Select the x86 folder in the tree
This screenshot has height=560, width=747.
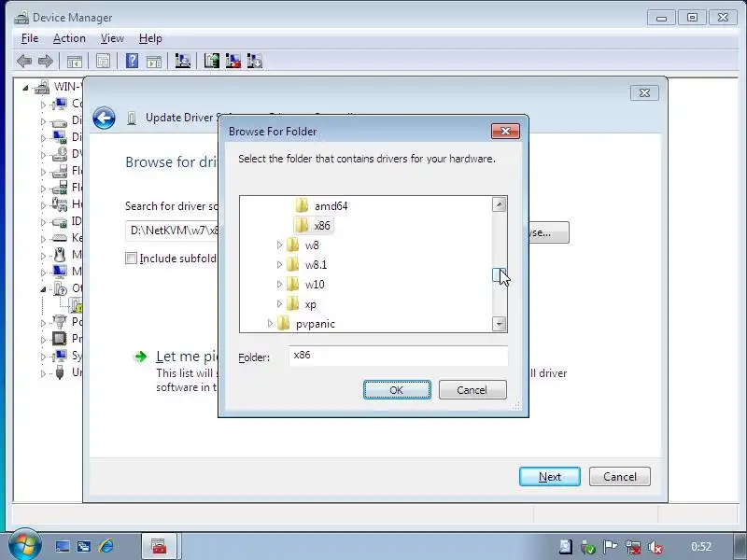click(x=313, y=226)
